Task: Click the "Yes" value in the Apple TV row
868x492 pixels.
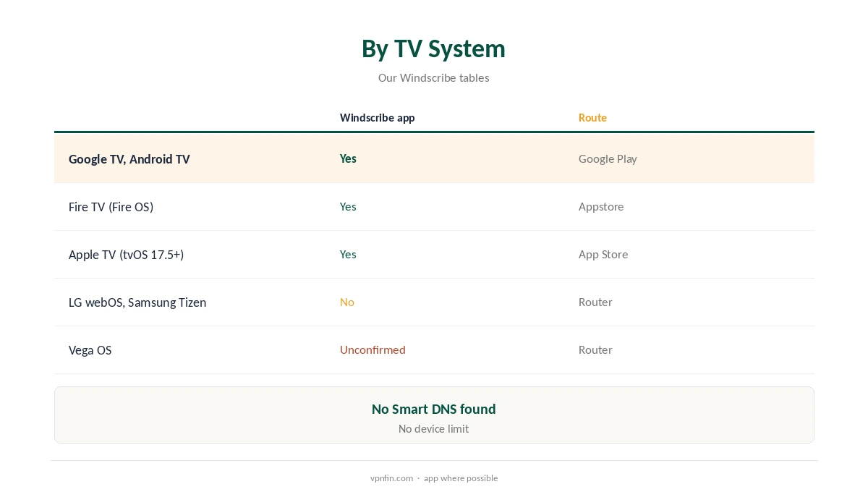Action: [x=348, y=254]
